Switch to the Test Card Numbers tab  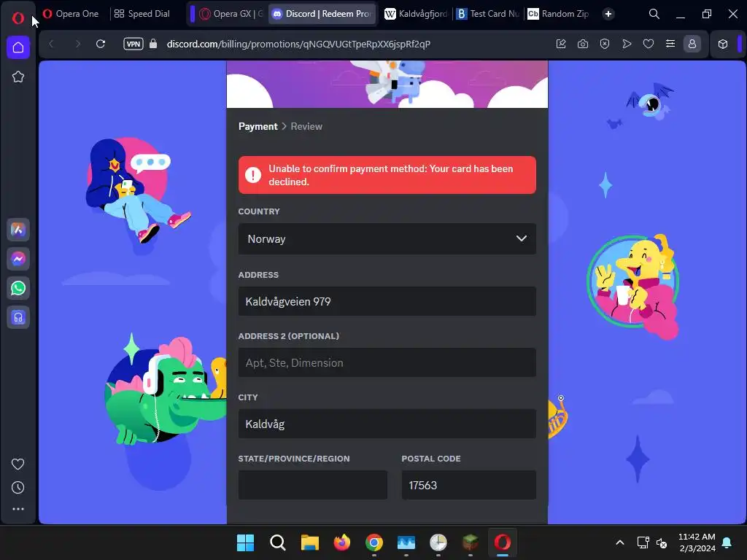coord(488,14)
